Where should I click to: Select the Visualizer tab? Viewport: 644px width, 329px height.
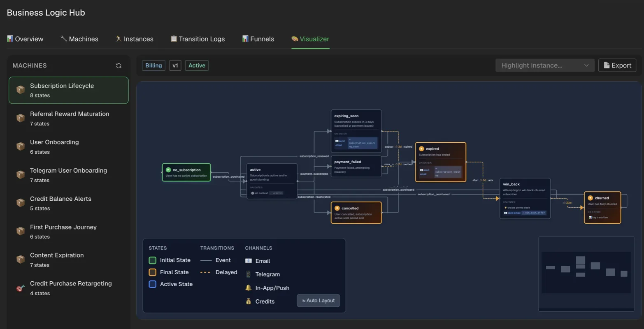pos(310,39)
